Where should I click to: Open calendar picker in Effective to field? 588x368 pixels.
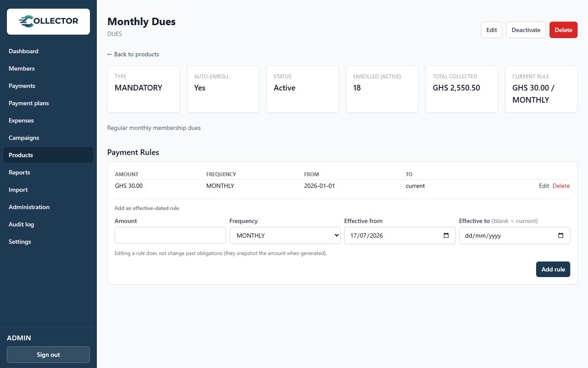tap(561, 236)
